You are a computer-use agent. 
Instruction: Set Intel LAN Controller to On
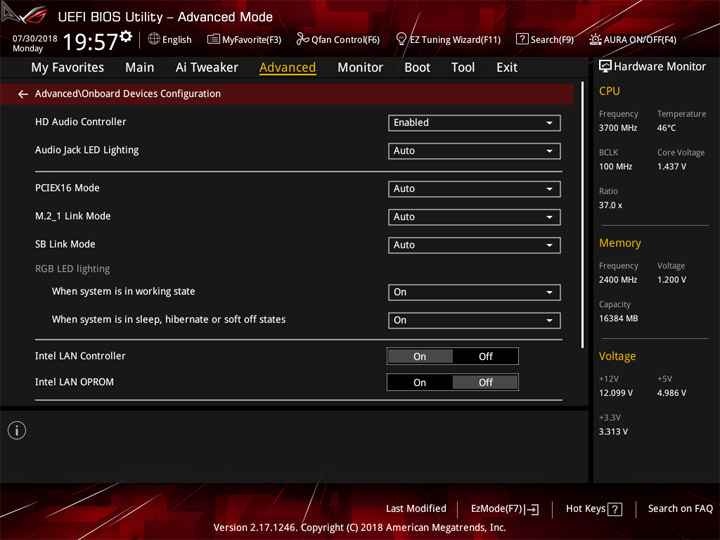coord(420,356)
